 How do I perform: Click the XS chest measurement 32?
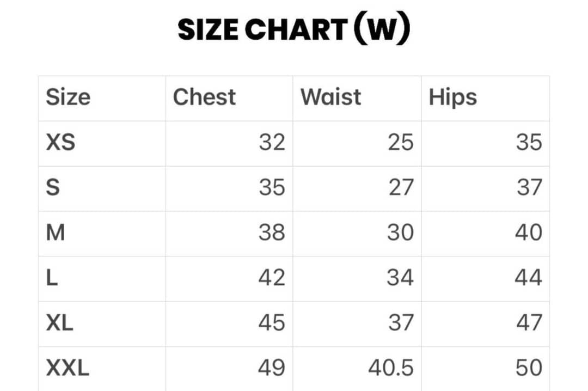click(272, 143)
